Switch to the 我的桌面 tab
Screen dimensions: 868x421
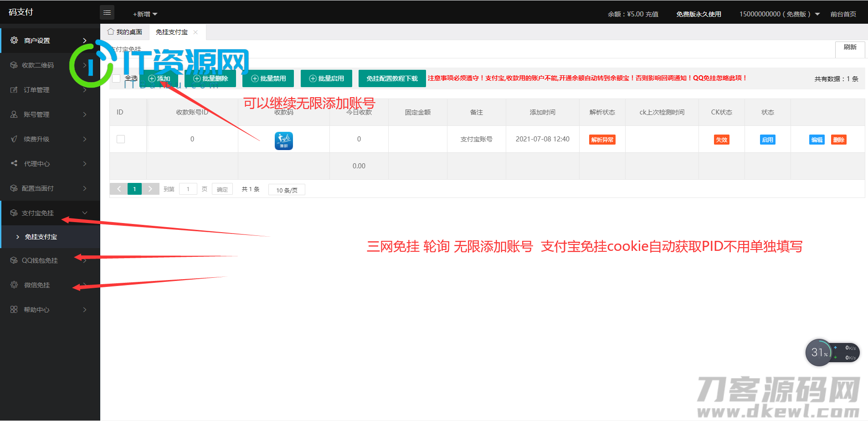click(x=125, y=32)
